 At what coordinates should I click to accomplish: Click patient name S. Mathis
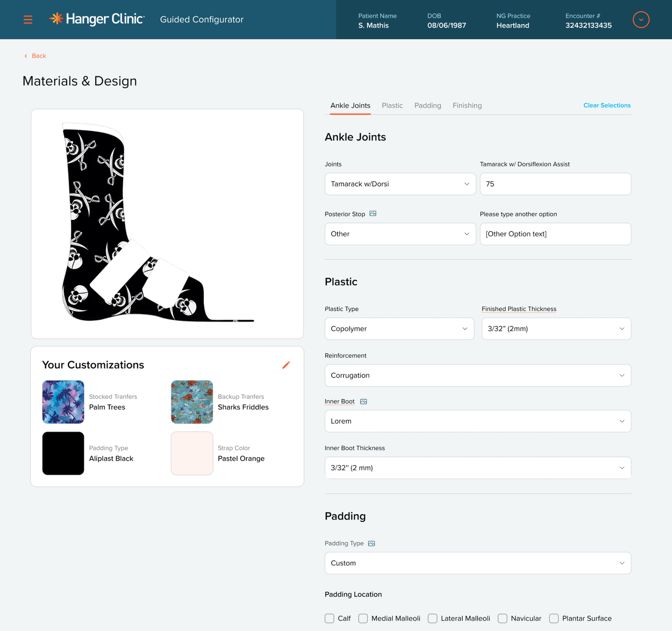tap(373, 26)
